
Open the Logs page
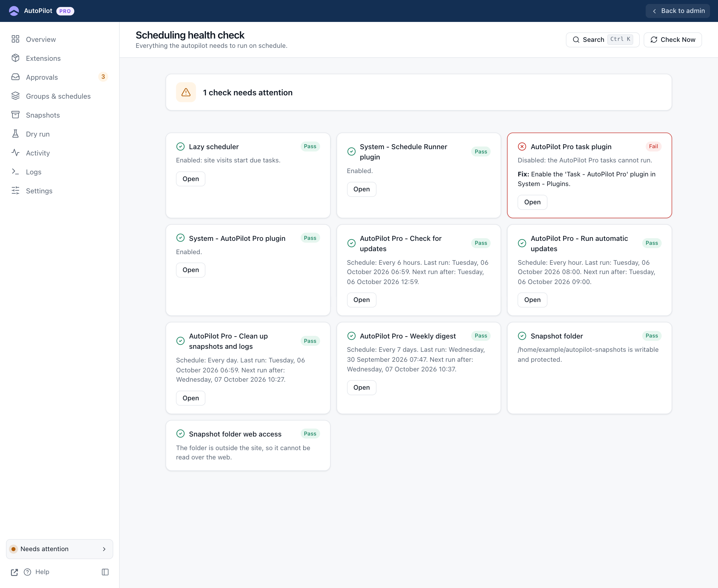pos(60,172)
